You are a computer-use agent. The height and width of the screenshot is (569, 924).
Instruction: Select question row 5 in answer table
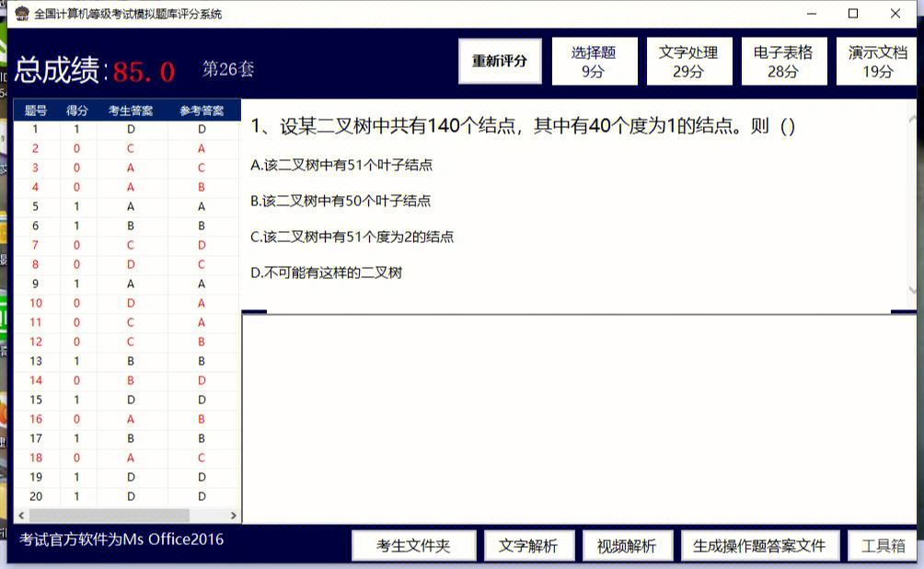[127, 207]
